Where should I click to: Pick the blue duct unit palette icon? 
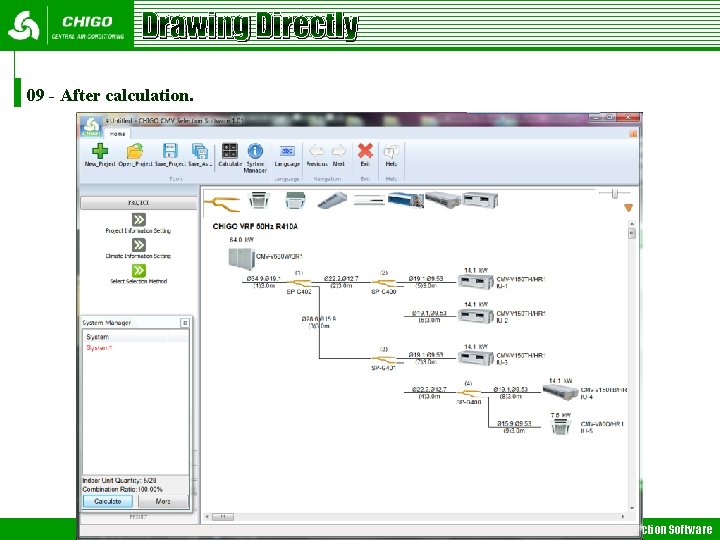pyautogui.click(x=405, y=200)
